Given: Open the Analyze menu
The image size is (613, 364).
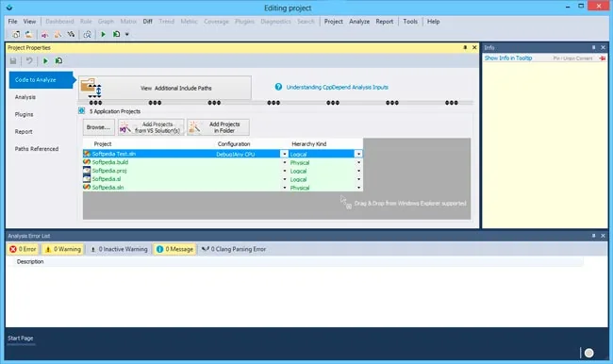Looking at the screenshot, I should click(x=359, y=22).
